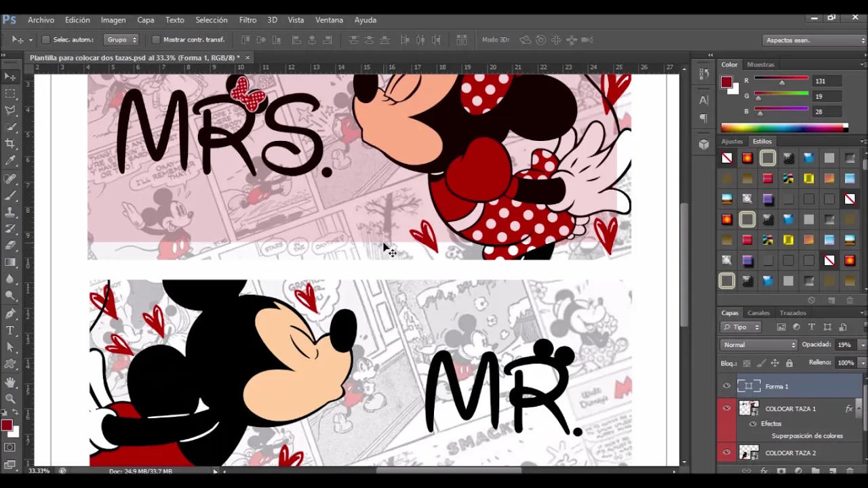Open the Aspectos esen. workspace dropdown
The width and height of the screenshot is (868, 488).
[x=814, y=41]
